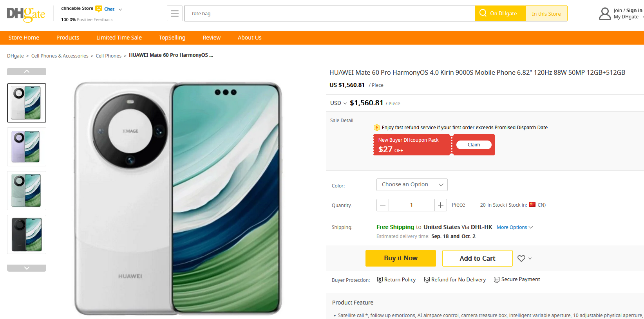
Task: Open the Limited Time Sale tab
Action: (x=119, y=38)
